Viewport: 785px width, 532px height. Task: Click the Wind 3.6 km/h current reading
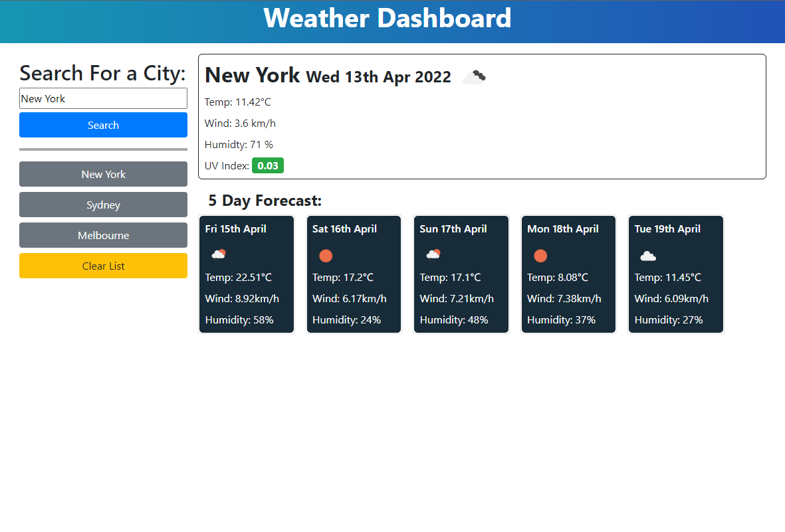click(x=240, y=123)
